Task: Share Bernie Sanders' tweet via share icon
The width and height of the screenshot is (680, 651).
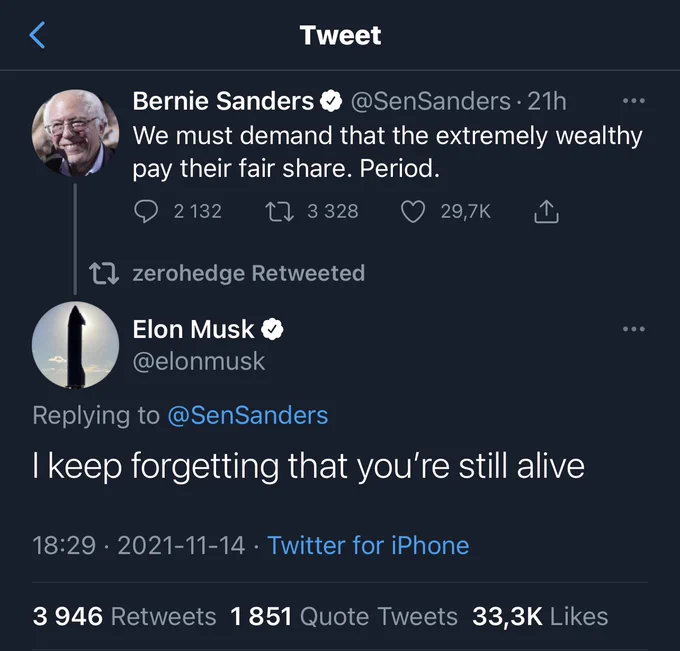Action: [546, 211]
